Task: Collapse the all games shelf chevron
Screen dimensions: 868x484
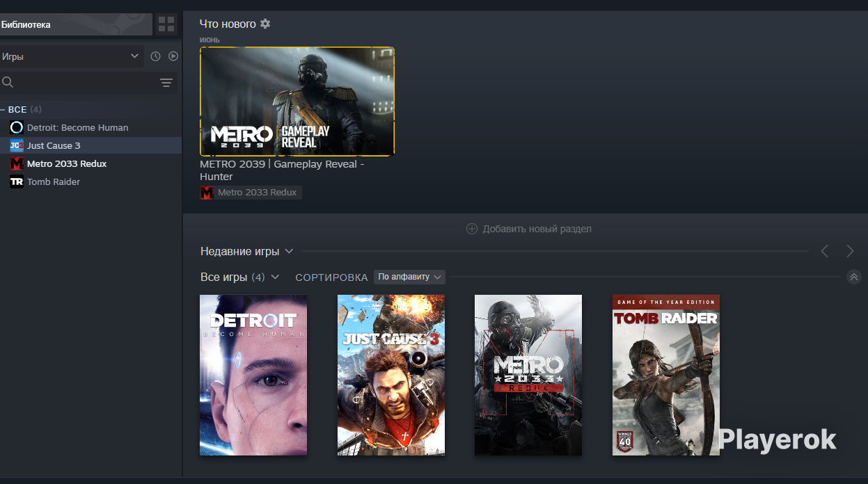Action: (854, 277)
